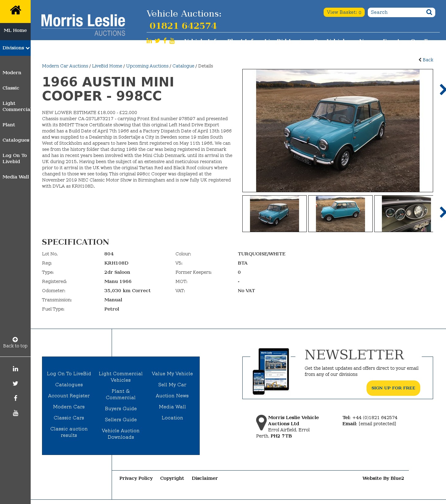Select Light Commercial in sidebar
Screen dimensions: 446x504
(16, 106)
